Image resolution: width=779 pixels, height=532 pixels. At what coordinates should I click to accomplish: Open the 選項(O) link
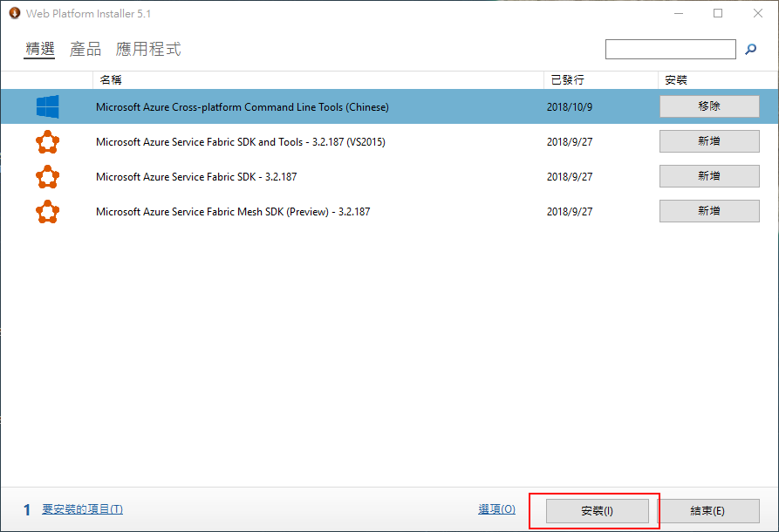pyautogui.click(x=497, y=509)
